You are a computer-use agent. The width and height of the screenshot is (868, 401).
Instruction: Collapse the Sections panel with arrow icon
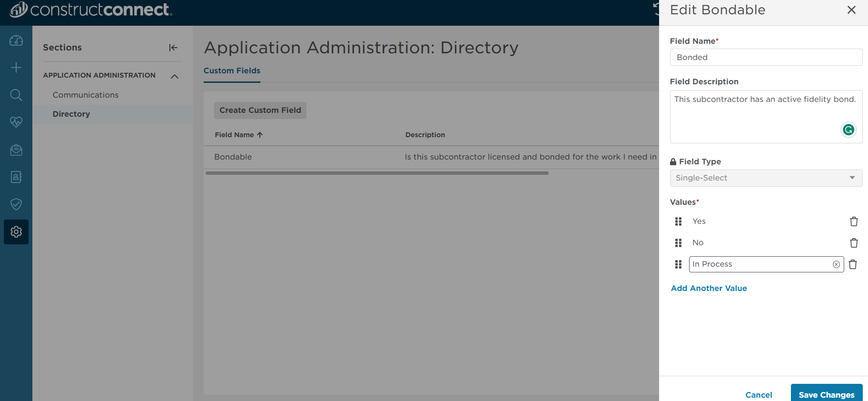pyautogui.click(x=173, y=48)
